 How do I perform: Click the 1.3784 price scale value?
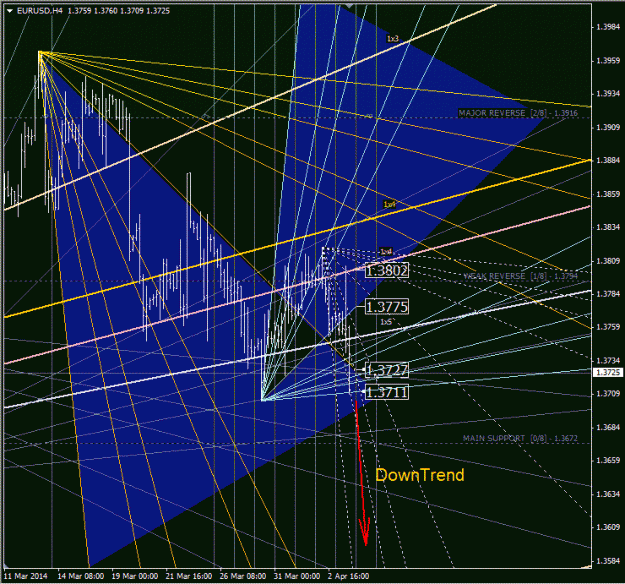(x=608, y=294)
